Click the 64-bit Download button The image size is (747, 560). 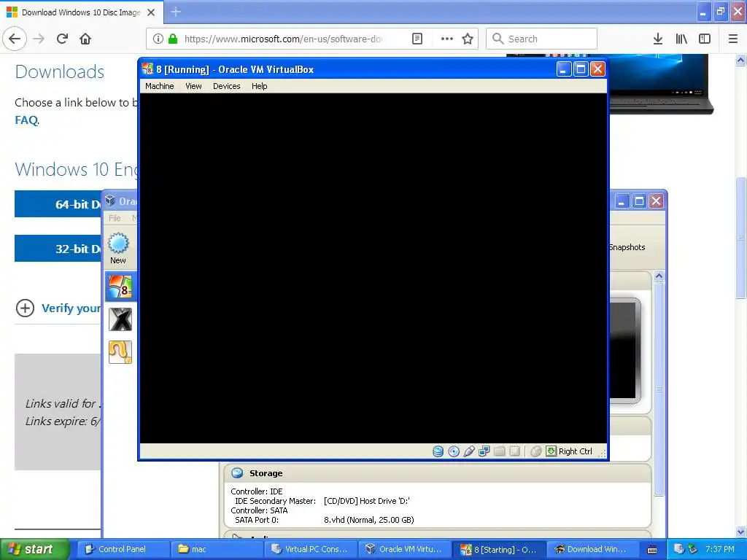click(x=58, y=204)
